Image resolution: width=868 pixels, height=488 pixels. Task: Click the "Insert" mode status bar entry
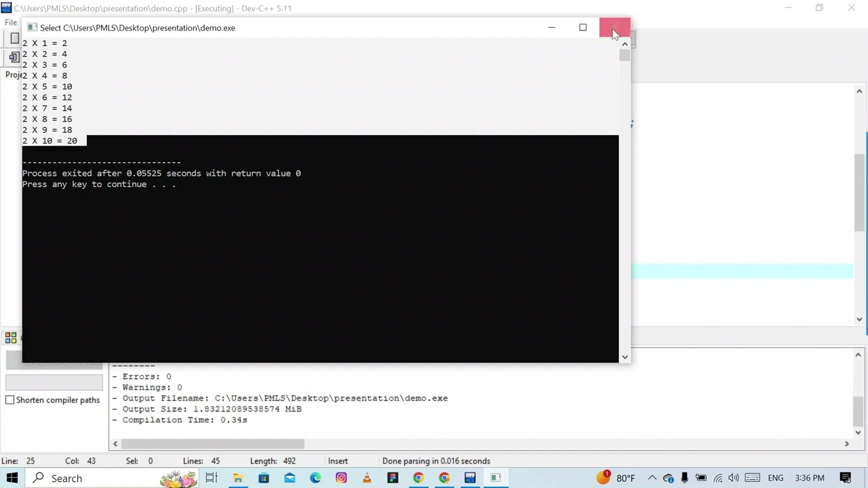[x=338, y=461]
